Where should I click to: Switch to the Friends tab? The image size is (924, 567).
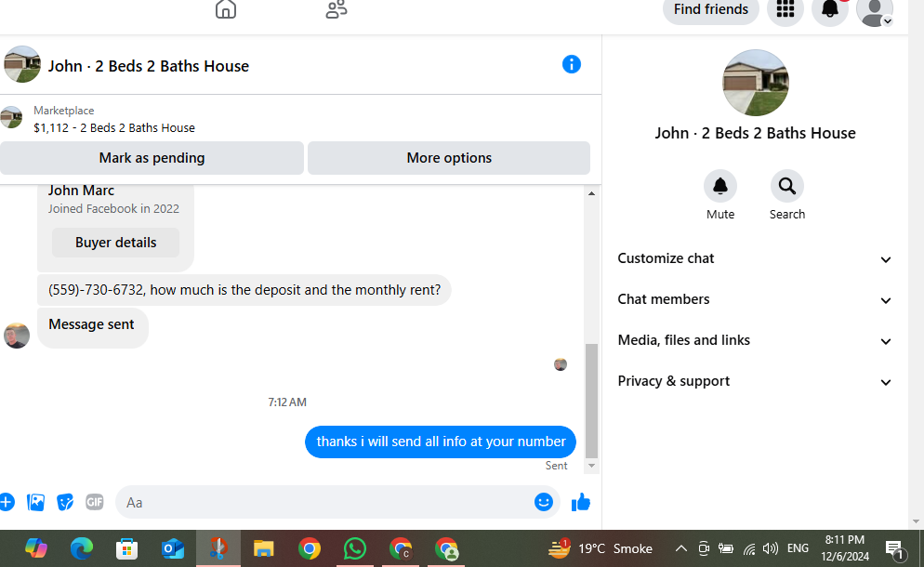(x=337, y=9)
